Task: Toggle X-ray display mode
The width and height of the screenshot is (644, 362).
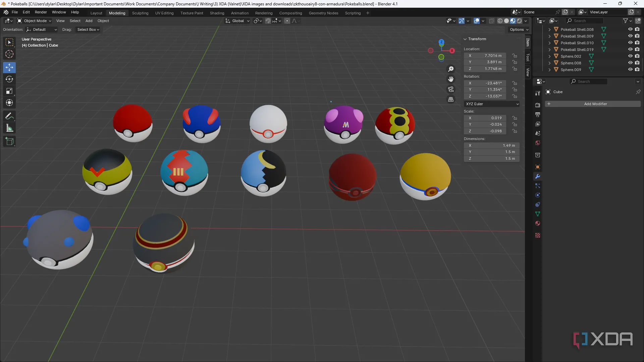Action: (491, 21)
